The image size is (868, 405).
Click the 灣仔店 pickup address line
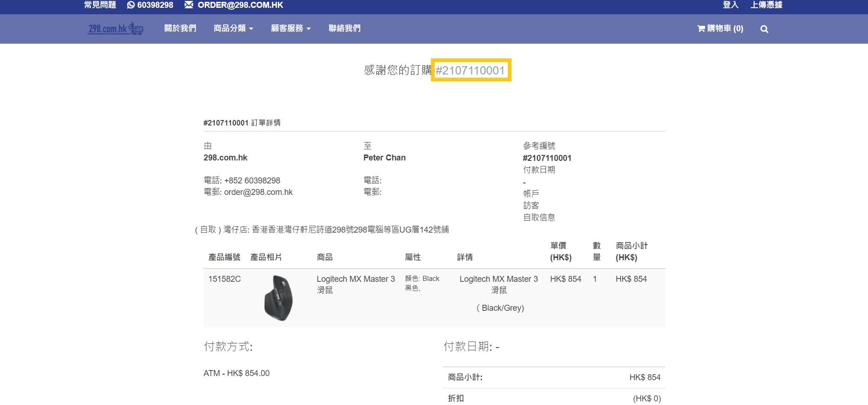pos(322,229)
